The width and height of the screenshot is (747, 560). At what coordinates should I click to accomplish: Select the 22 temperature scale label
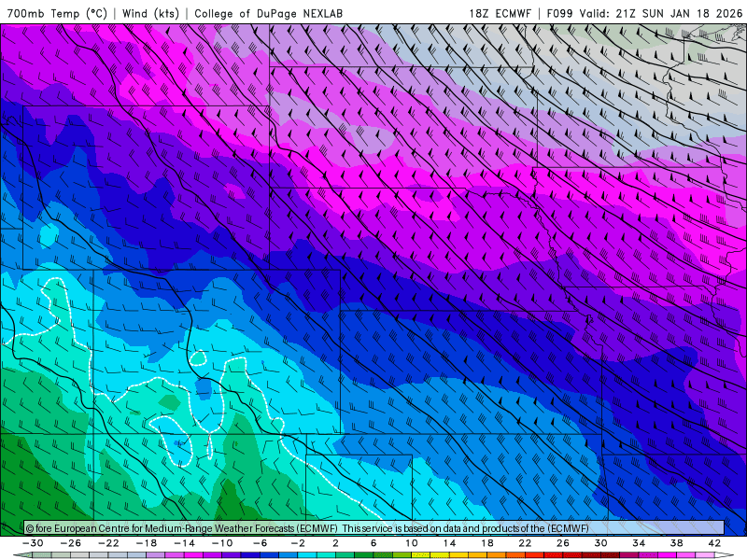pos(525,543)
